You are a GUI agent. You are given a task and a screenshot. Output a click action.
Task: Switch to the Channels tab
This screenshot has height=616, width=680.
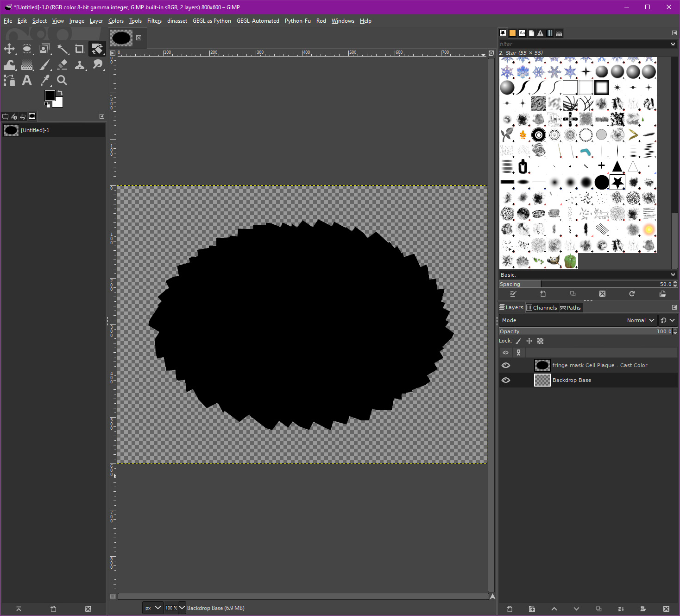click(541, 308)
